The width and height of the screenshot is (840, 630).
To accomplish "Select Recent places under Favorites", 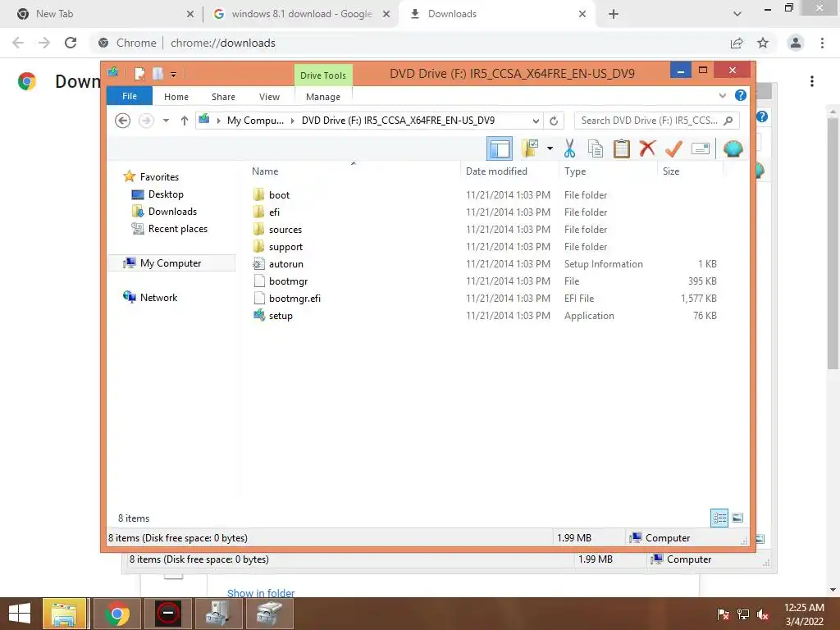I will 178,229.
